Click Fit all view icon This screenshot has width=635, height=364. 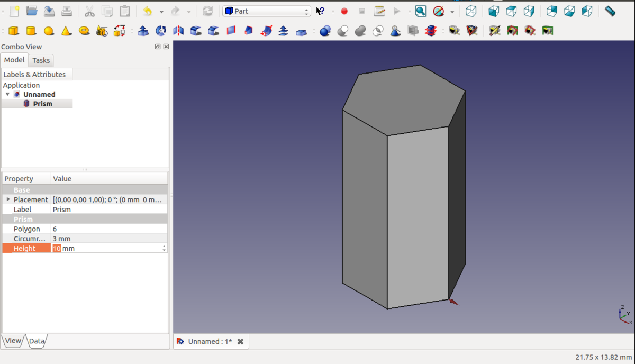[420, 11]
